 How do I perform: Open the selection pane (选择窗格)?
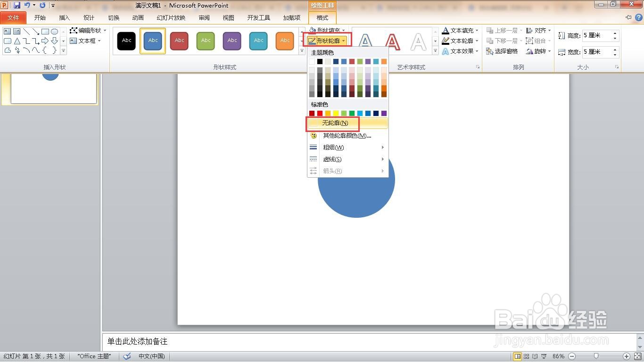[502, 51]
